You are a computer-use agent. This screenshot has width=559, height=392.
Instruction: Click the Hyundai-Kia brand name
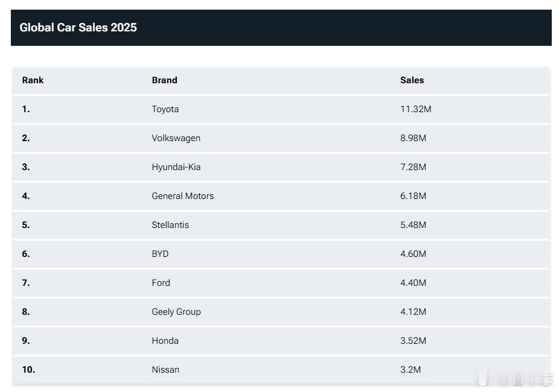click(176, 167)
